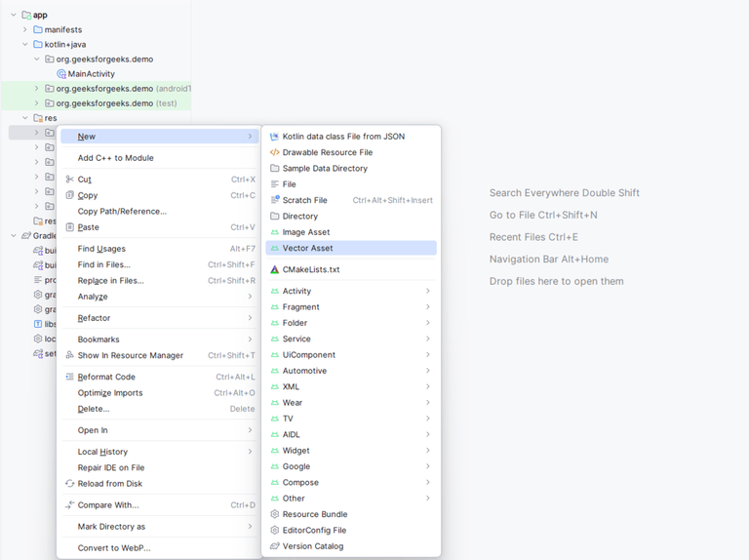
Task: Click the Cut scissors icon
Action: click(x=70, y=180)
